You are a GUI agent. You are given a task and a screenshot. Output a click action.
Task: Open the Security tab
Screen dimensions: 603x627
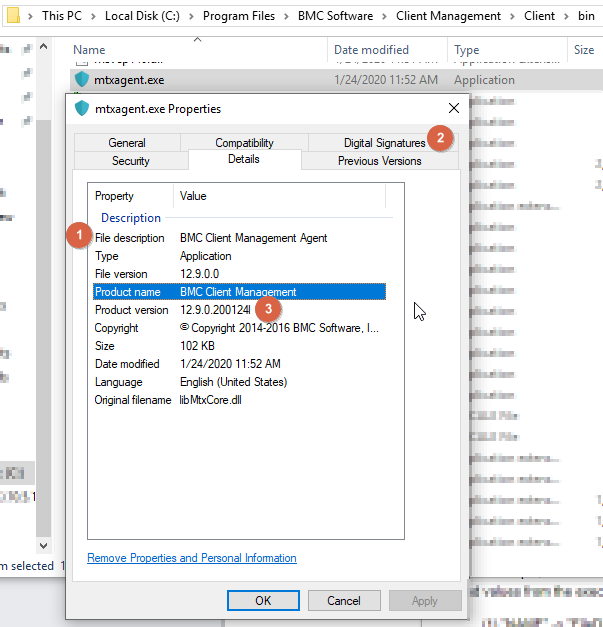(131, 161)
